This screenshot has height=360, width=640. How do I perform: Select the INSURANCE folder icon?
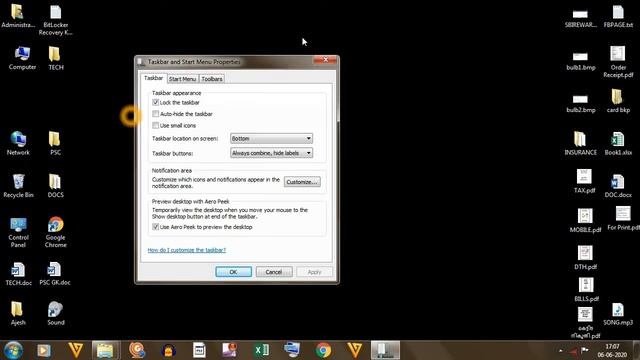tap(580, 143)
